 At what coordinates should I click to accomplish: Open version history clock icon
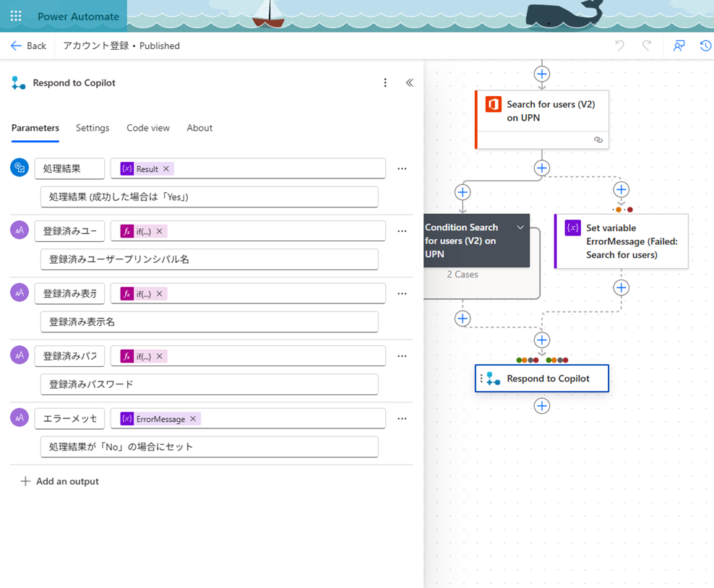(706, 46)
